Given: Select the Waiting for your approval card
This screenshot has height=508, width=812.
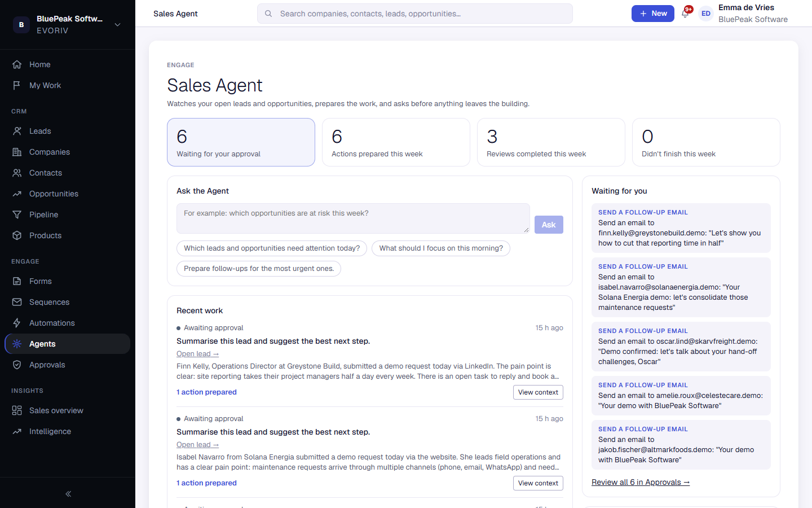Looking at the screenshot, I should (241, 142).
